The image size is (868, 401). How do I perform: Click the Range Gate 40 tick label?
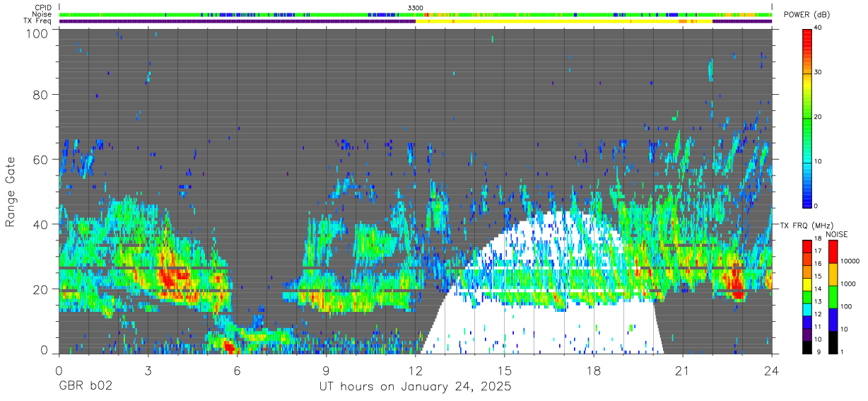(x=40, y=224)
